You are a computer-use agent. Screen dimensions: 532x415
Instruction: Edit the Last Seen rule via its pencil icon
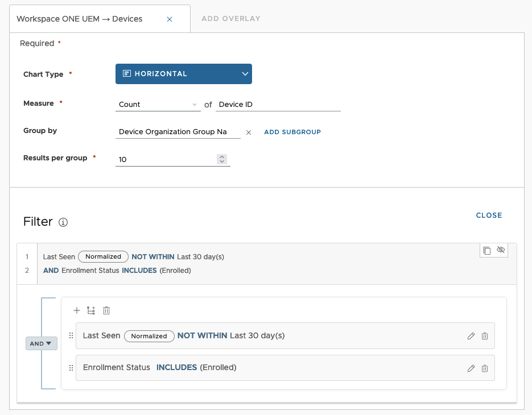471,336
